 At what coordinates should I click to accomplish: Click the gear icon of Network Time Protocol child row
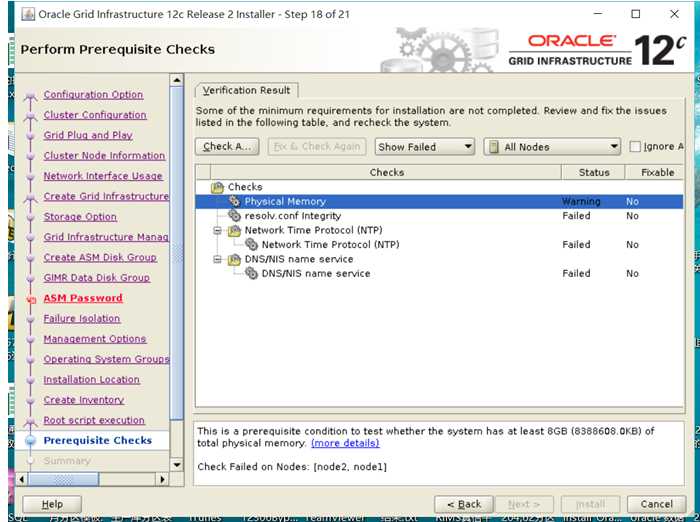click(251, 245)
